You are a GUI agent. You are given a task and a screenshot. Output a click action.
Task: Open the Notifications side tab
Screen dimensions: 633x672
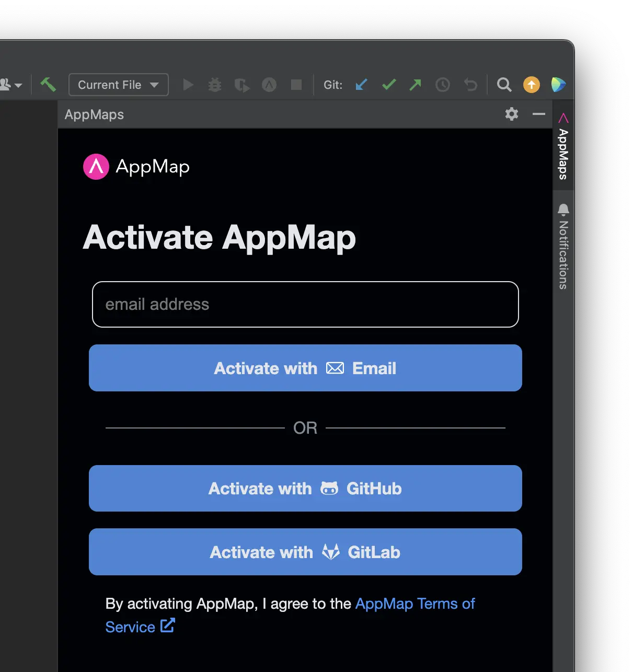pos(563,247)
